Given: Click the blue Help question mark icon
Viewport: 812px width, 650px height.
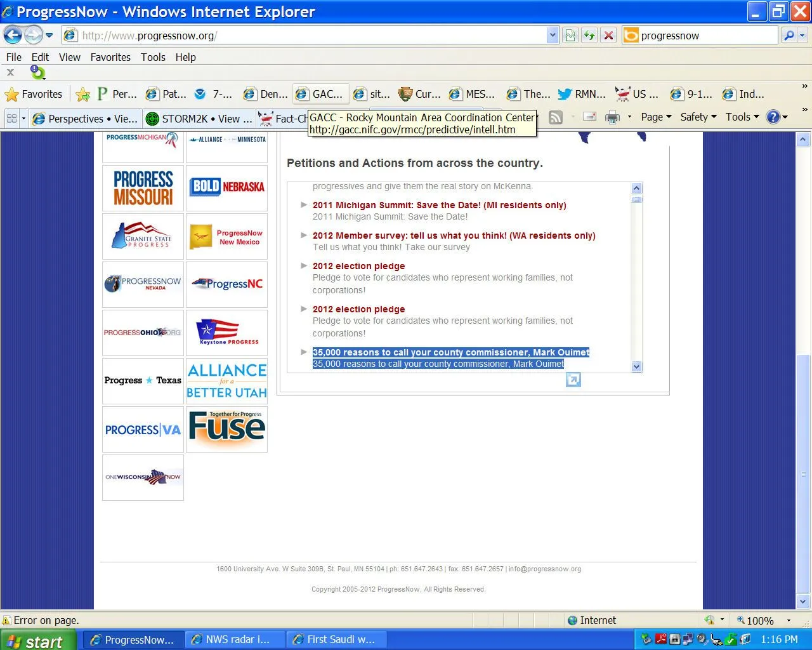Looking at the screenshot, I should 773,117.
